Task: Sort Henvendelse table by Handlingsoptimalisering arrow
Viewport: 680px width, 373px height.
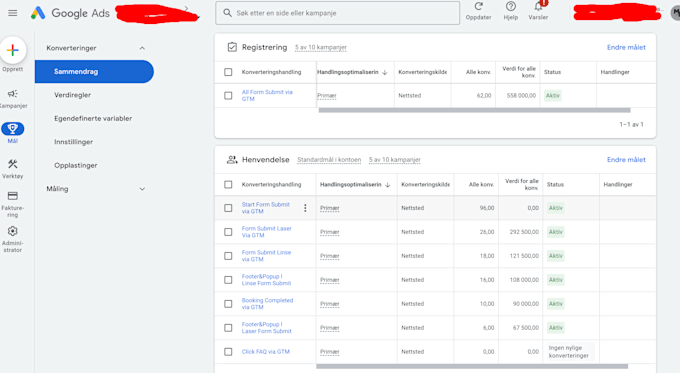Action: click(387, 185)
